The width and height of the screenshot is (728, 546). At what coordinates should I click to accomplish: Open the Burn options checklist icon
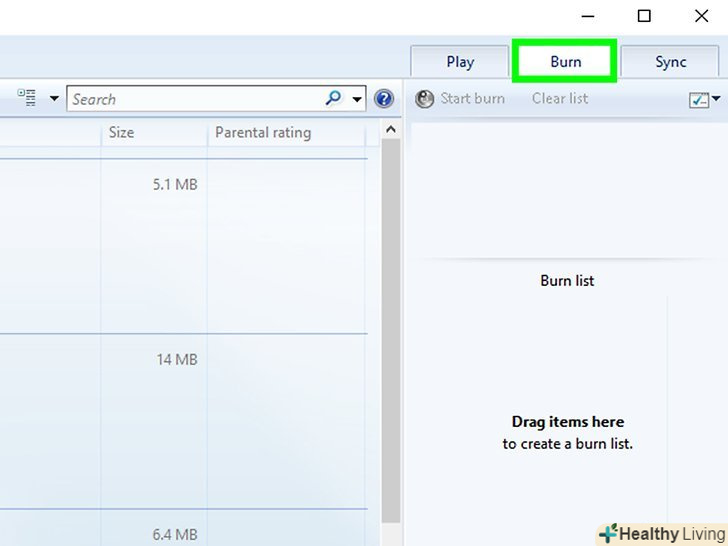click(699, 99)
